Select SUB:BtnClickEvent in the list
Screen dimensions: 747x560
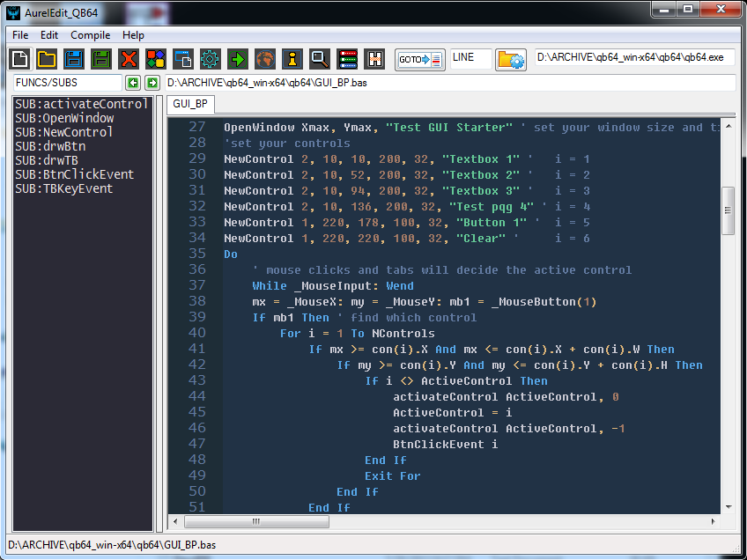tap(75, 174)
